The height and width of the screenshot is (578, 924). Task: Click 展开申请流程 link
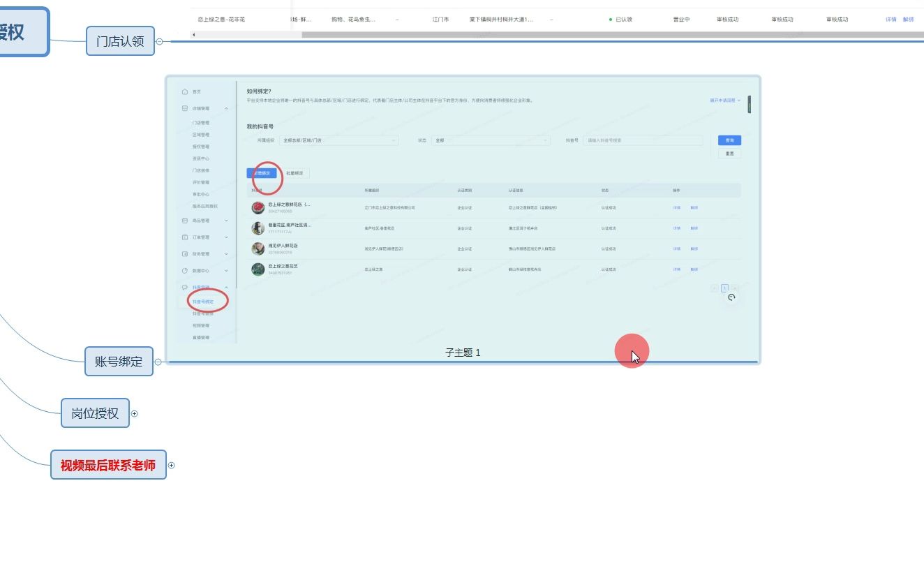pyautogui.click(x=725, y=101)
